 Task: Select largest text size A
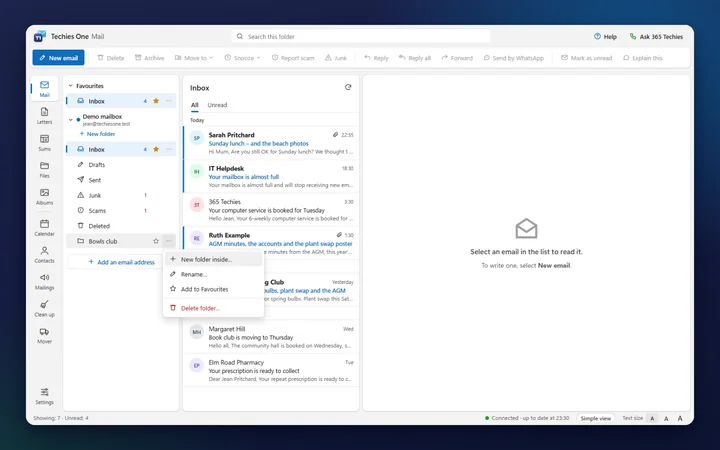pos(680,418)
